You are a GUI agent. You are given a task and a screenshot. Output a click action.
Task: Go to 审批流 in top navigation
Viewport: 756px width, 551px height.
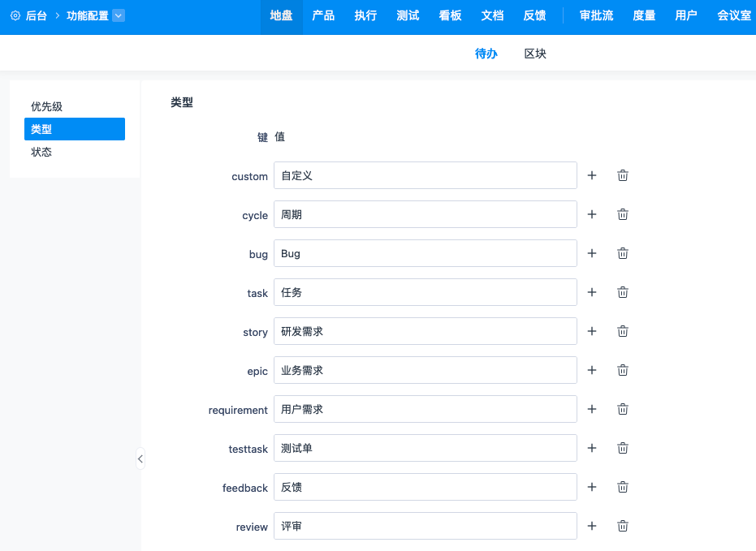(x=596, y=15)
